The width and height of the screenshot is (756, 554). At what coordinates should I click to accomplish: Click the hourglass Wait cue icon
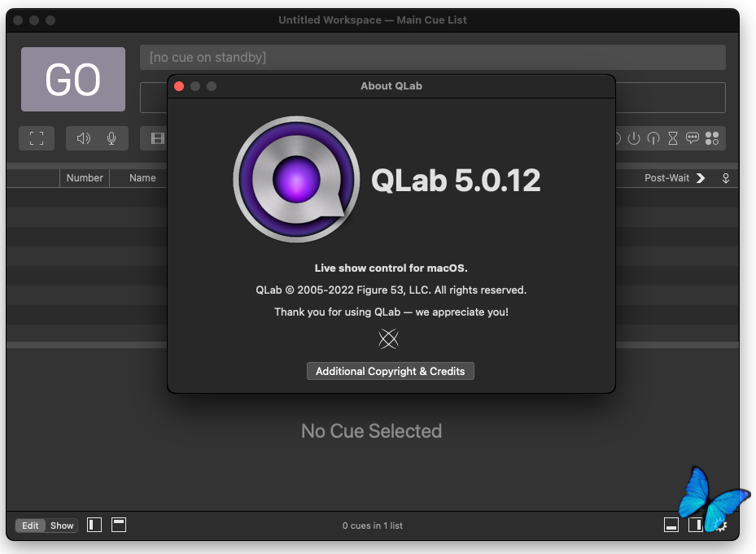coord(673,138)
